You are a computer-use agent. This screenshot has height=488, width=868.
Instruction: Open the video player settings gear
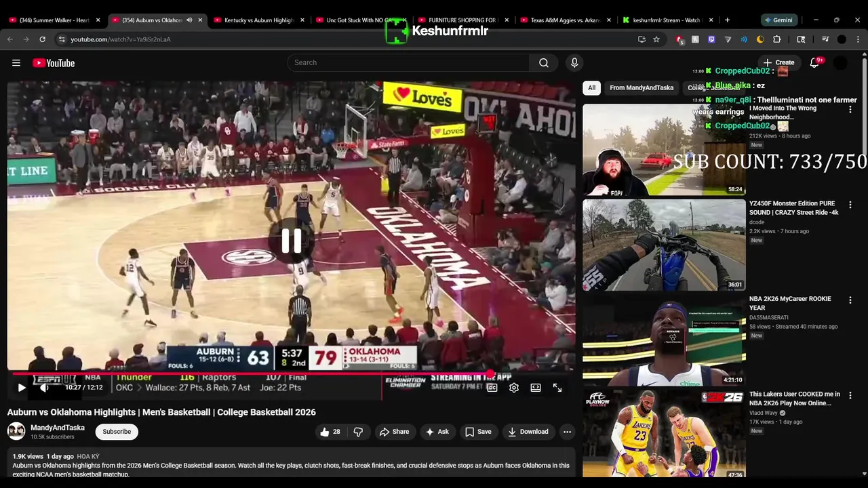(514, 388)
